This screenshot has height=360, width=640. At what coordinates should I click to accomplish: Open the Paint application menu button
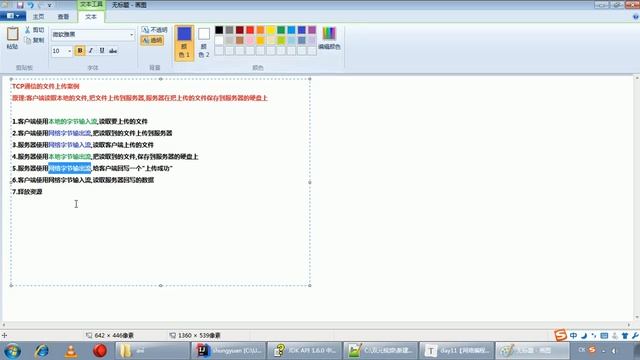coord(13,16)
